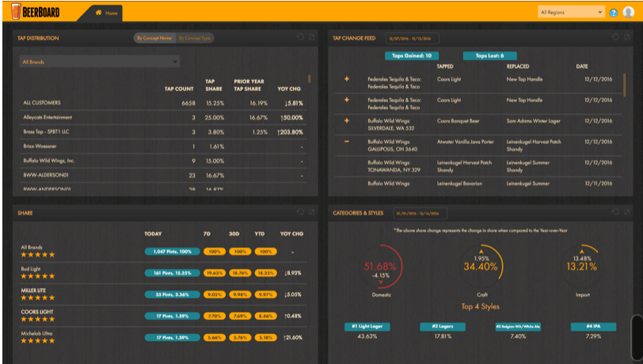Click the YOY CHG header in Tap Distribution
This screenshot has height=364, width=643.
coord(289,89)
